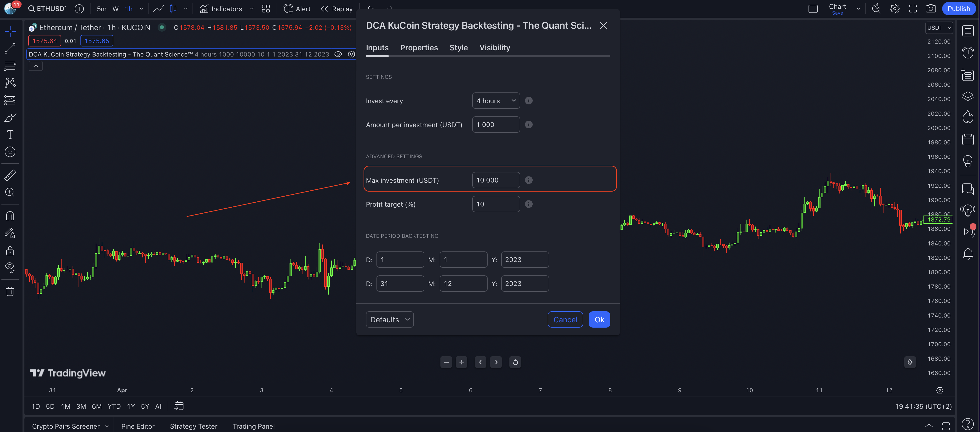980x432 pixels.
Task: Click the Cancel button
Action: (565, 319)
